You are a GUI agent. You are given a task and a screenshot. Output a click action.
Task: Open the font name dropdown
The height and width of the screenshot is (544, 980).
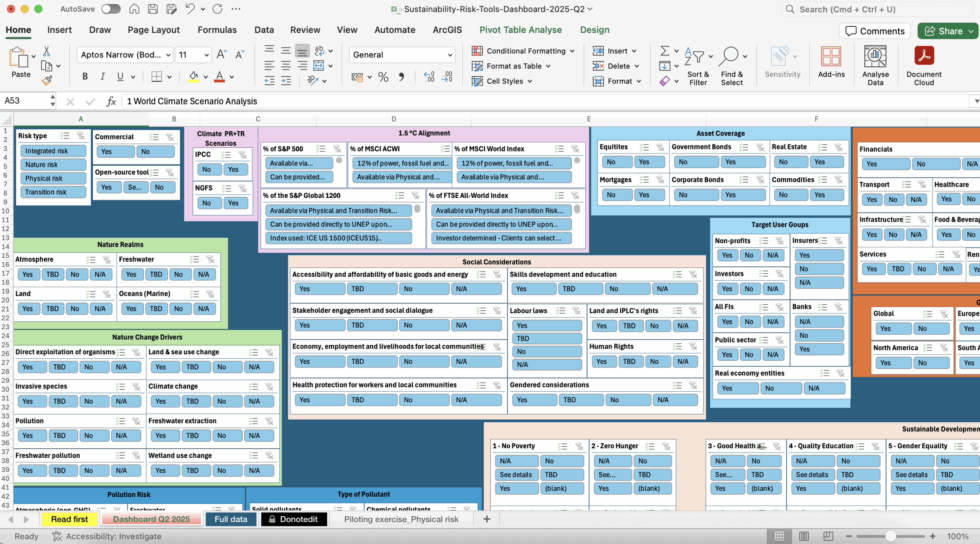point(168,55)
